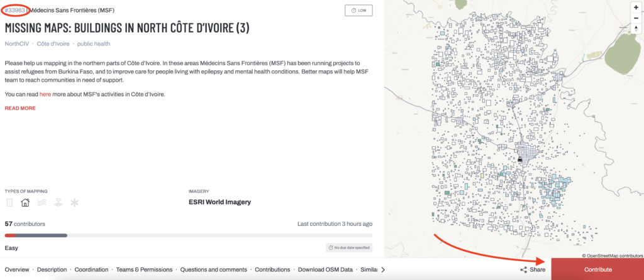Click the LOW priority badge
This screenshot has width=644, height=280.
(358, 11)
